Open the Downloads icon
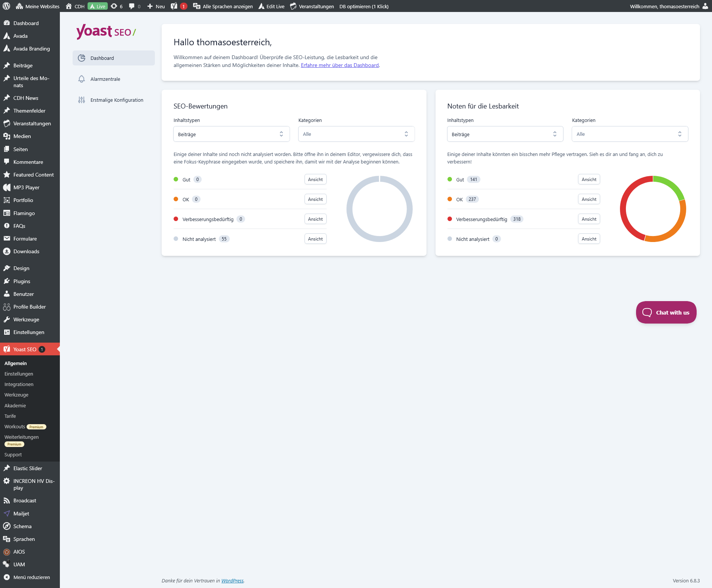712x588 pixels. (7, 251)
